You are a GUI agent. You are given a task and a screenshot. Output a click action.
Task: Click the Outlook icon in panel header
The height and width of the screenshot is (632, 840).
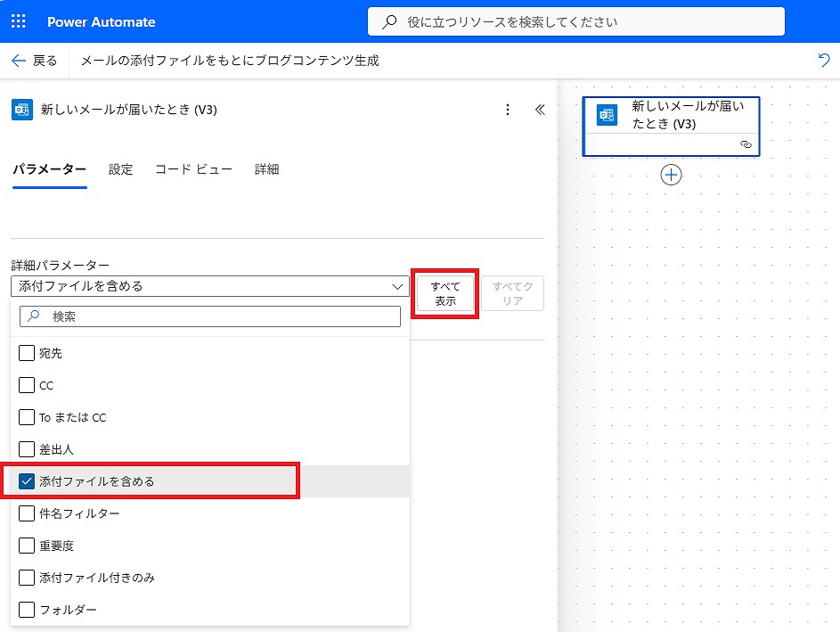click(22, 110)
